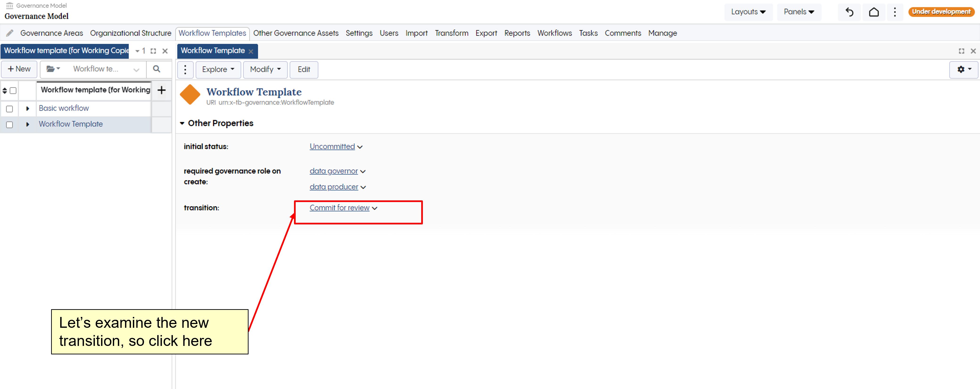Expand the Basic workflow tree row
This screenshot has height=389, width=980.
click(27, 108)
